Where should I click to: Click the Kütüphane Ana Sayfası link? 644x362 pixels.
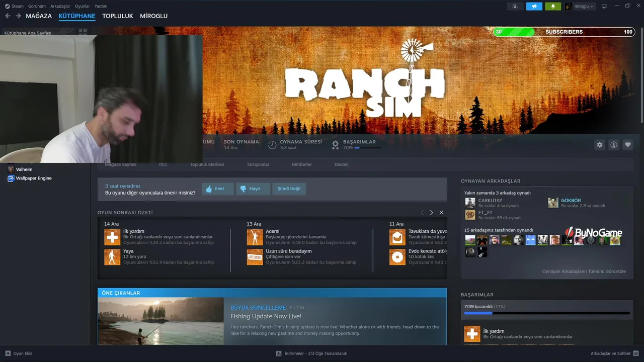(28, 33)
